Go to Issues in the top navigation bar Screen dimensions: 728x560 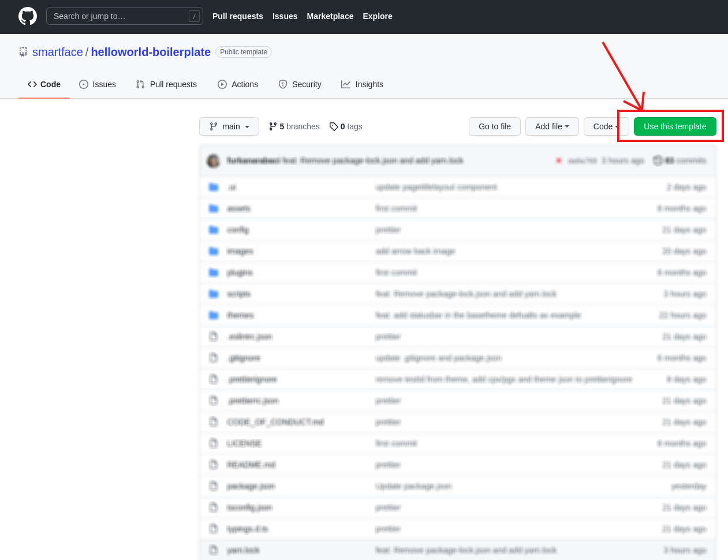[285, 16]
